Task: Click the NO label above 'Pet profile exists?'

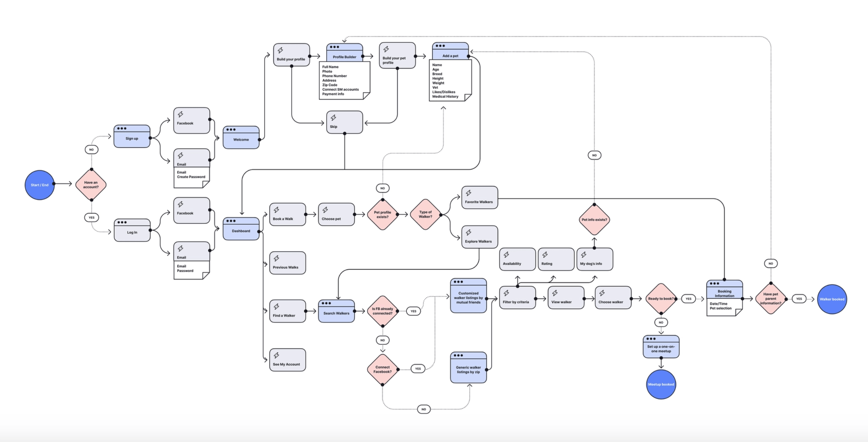Action: pyautogui.click(x=382, y=188)
